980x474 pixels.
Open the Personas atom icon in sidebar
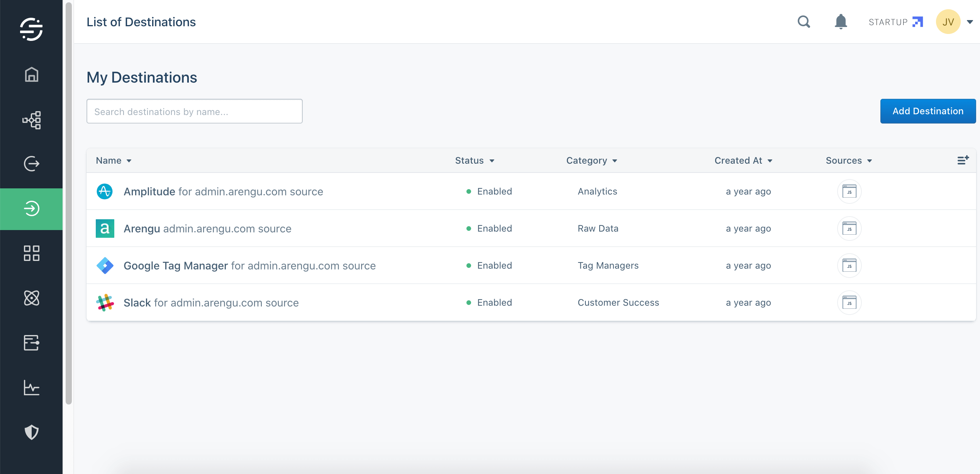[x=31, y=298]
